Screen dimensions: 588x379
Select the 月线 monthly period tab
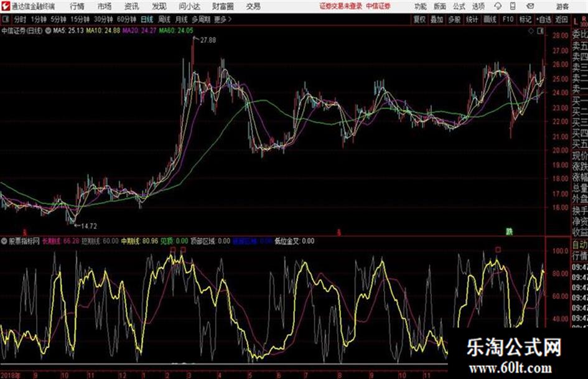181,19
